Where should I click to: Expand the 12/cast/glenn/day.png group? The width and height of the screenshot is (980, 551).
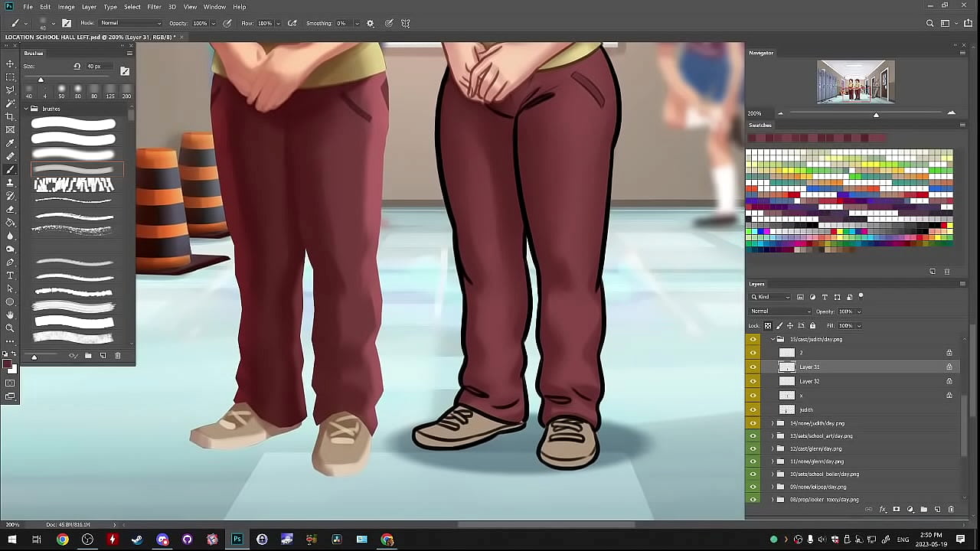coord(772,448)
